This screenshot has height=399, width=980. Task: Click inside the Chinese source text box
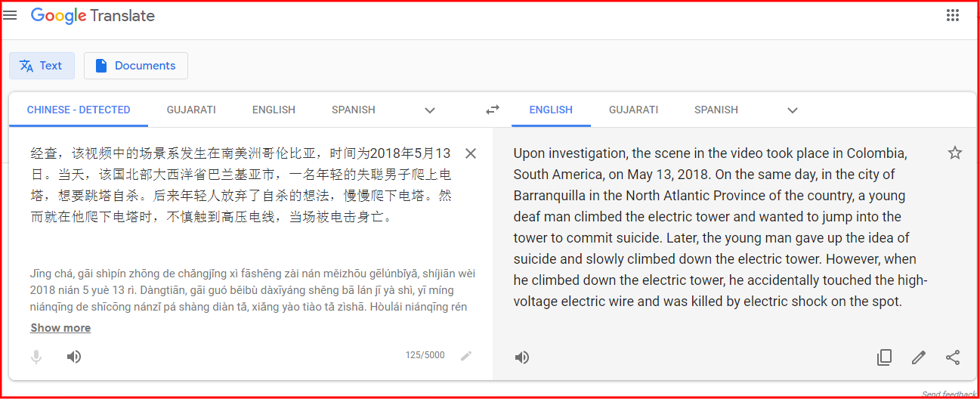pyautogui.click(x=242, y=185)
